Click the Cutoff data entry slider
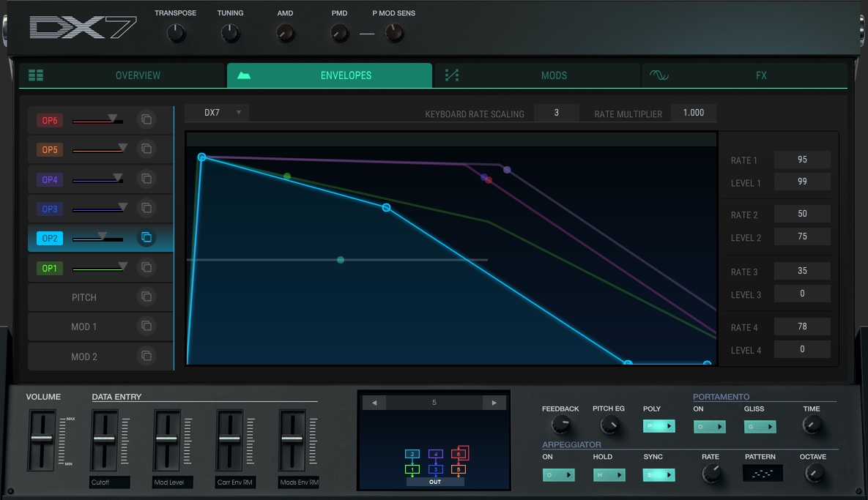The height and width of the screenshot is (500, 868). [104, 439]
